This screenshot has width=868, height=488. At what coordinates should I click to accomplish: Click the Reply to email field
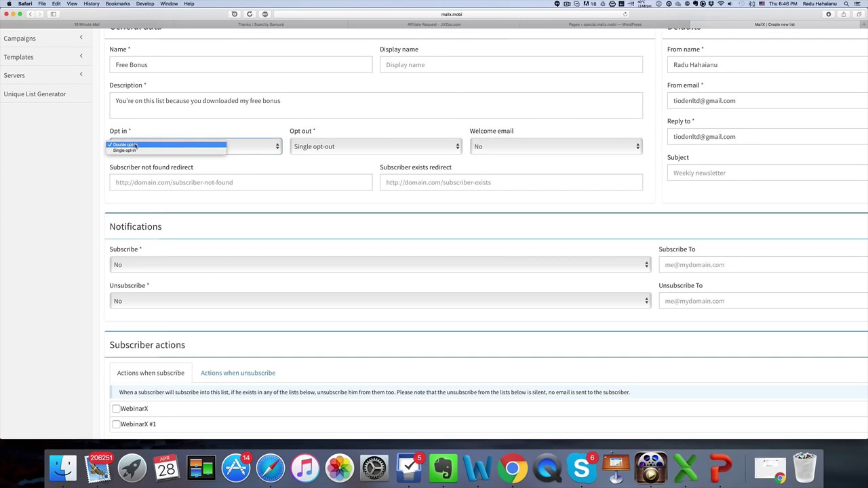(768, 137)
